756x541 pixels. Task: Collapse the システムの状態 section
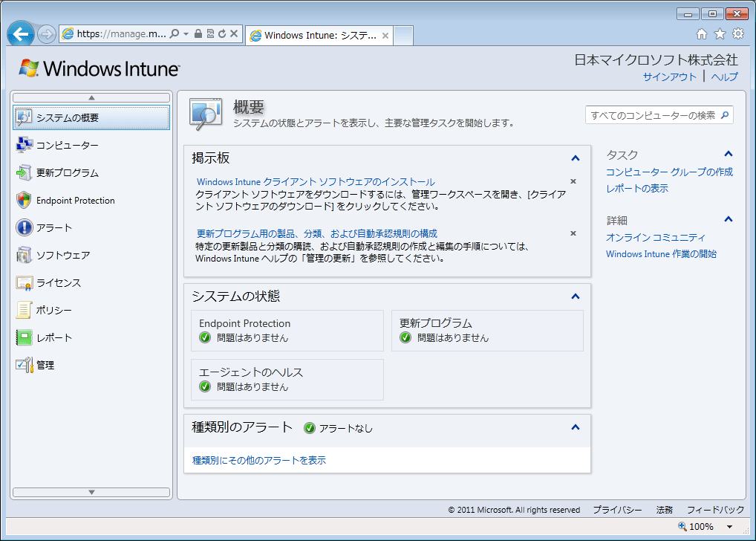576,297
